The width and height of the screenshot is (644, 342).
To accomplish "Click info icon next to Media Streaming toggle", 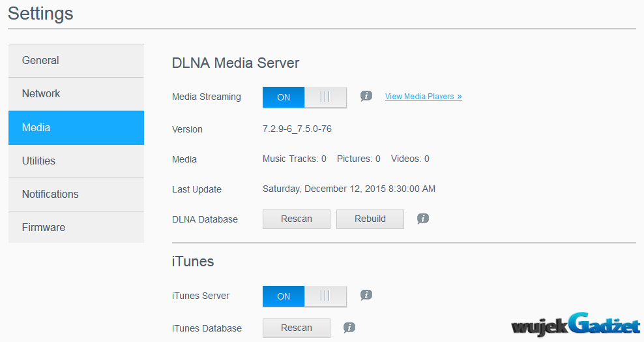I will (x=366, y=96).
